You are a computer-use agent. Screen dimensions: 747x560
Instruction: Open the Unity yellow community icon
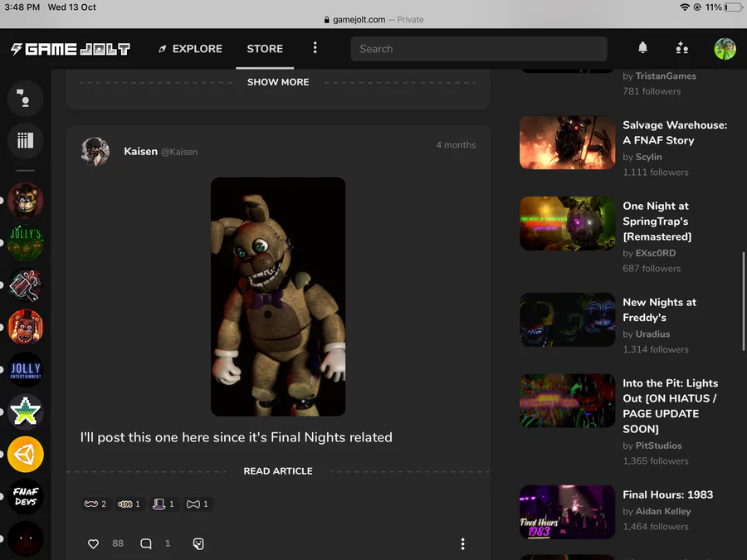pos(25,455)
